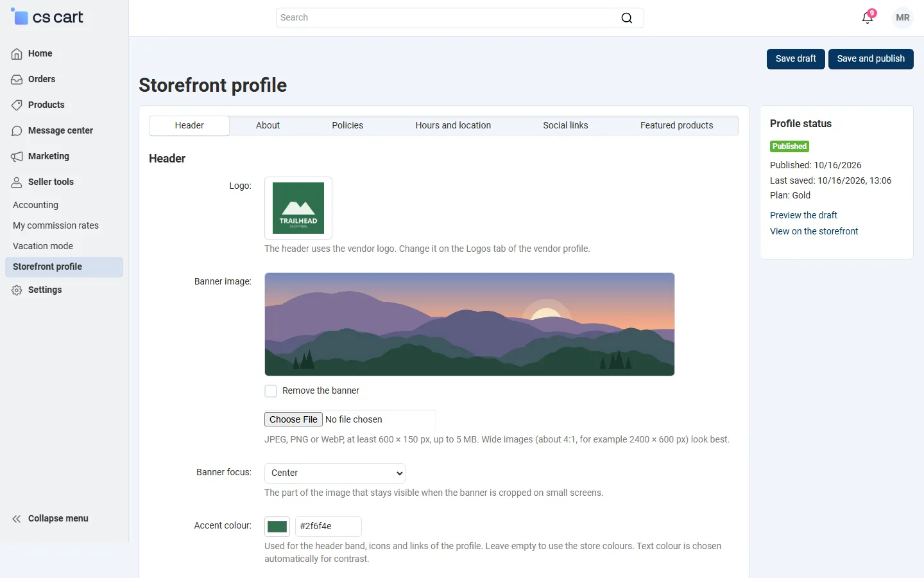The image size is (924, 578).
Task: Click the Message center speech bubble icon
Action: 17,131
